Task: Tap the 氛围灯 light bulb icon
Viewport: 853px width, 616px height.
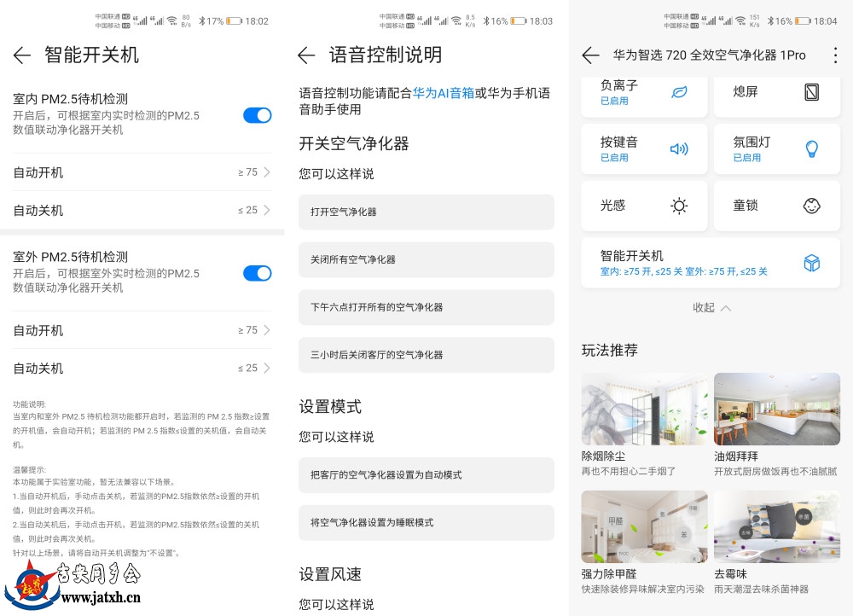Action: pyautogui.click(x=812, y=148)
